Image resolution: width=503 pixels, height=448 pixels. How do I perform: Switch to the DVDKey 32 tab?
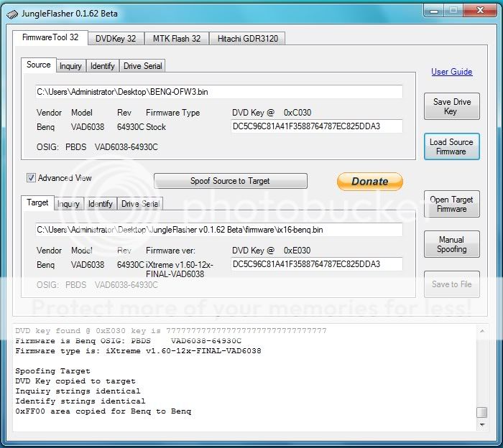[x=116, y=39]
